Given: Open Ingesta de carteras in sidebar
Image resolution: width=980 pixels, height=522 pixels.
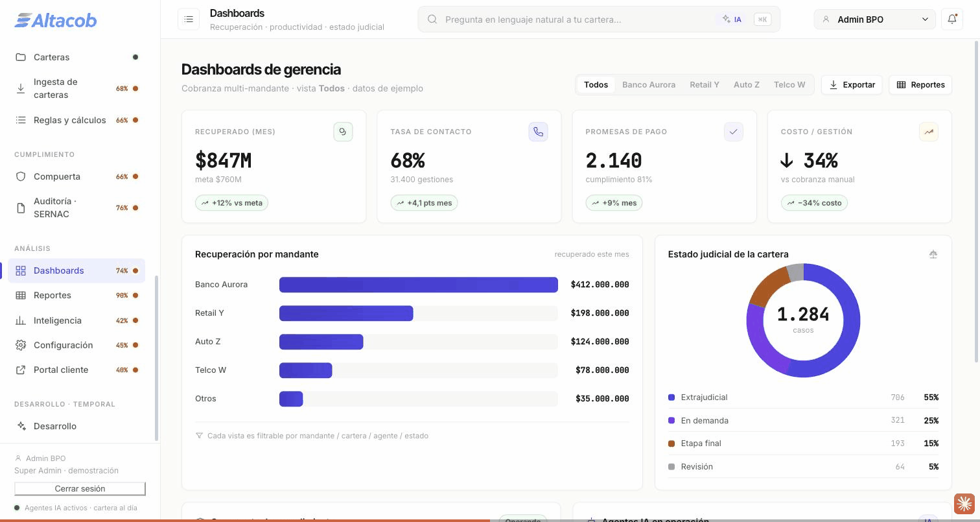Looking at the screenshot, I should point(76,88).
